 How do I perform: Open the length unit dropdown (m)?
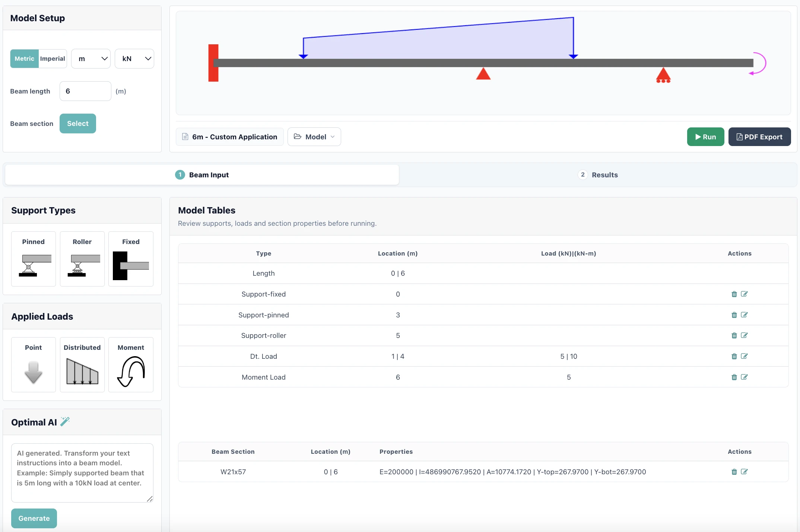click(x=91, y=58)
